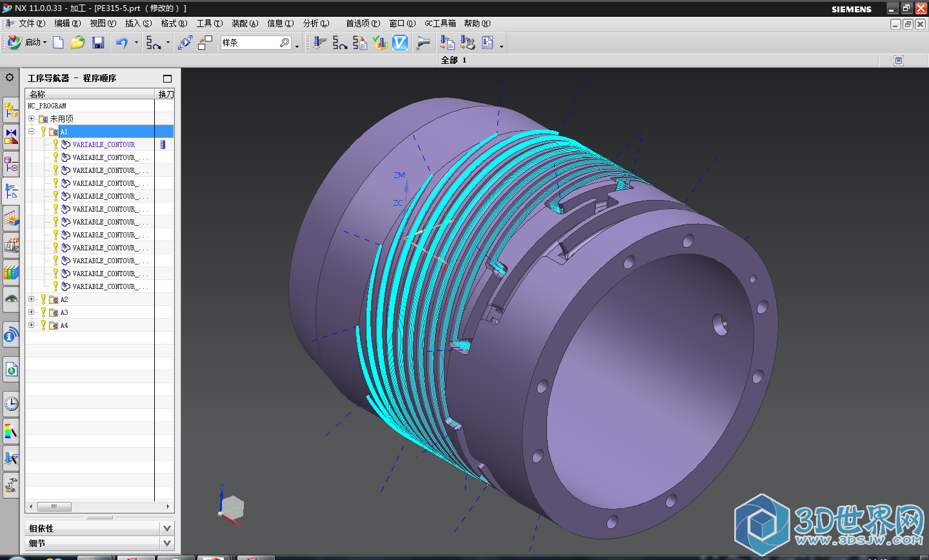This screenshot has height=560, width=929.
Task: Click the Undo arrow icon
Action: (x=122, y=43)
